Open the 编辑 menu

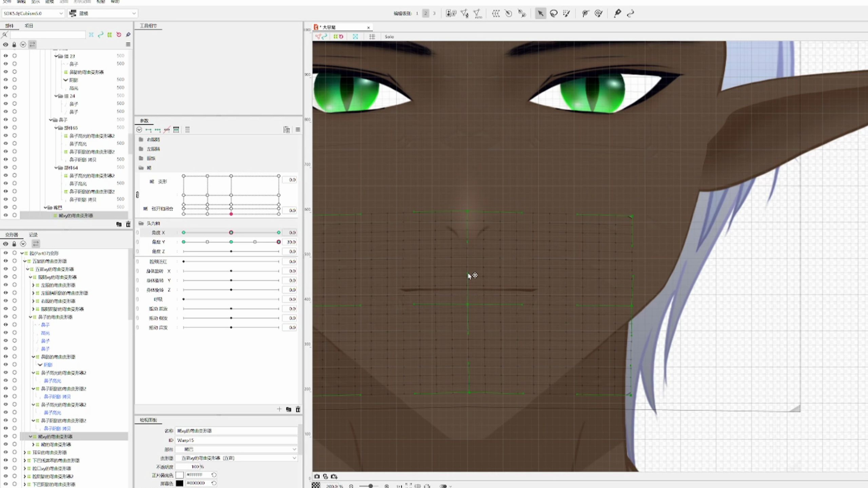tap(21, 2)
